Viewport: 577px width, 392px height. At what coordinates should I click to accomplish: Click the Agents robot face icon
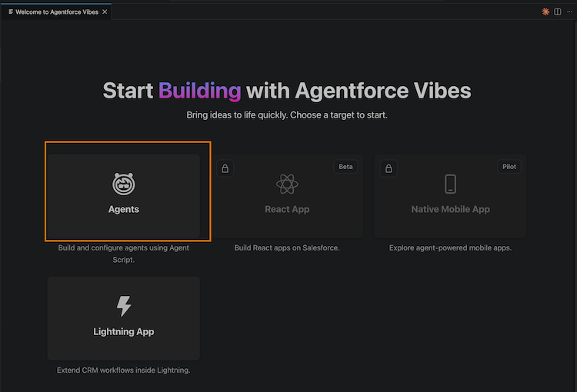[x=124, y=184]
